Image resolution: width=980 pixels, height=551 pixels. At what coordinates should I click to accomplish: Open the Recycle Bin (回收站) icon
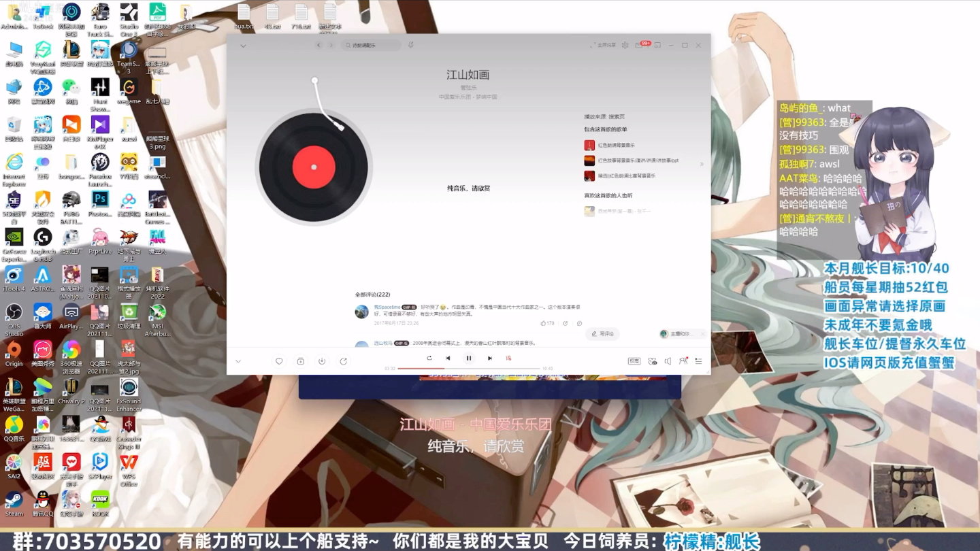click(14, 129)
